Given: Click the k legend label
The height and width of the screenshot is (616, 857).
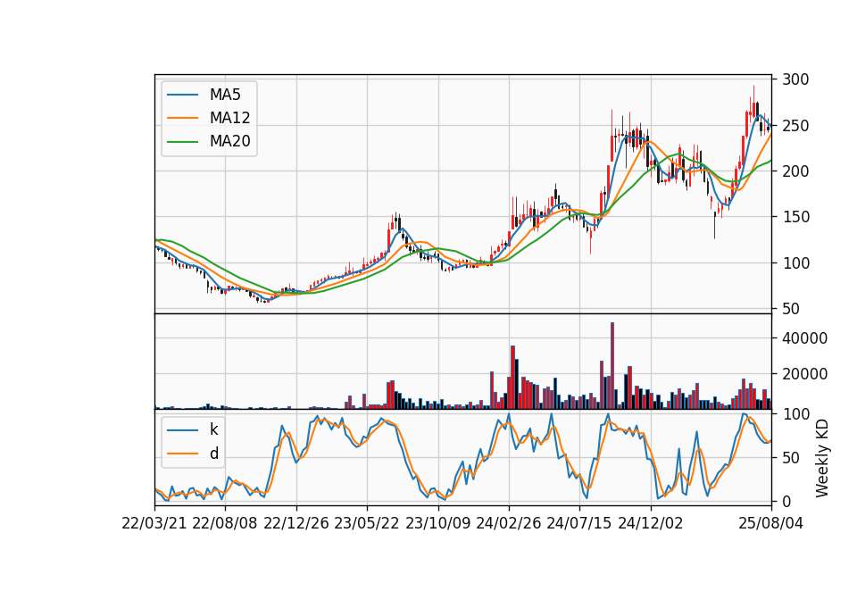Looking at the screenshot, I should tap(213, 429).
